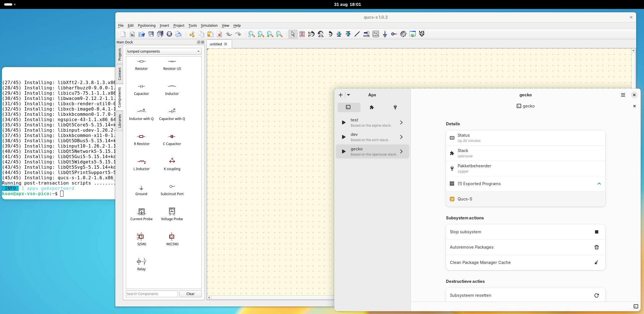Click the Insert Equation toolbar icon
644x314 pixels.
coord(375,34)
